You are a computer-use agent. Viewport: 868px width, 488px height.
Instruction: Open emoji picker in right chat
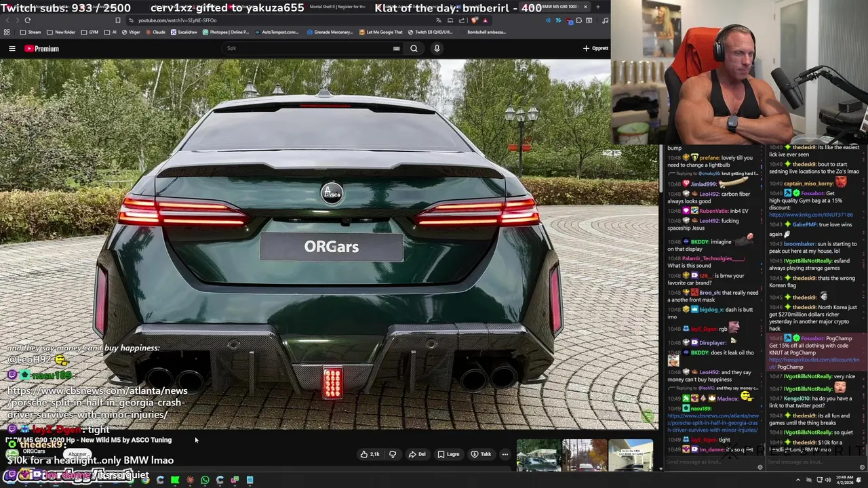862,467
